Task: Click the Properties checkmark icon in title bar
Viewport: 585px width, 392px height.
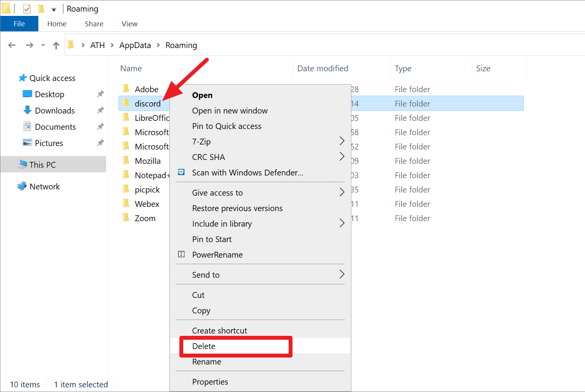Action: tap(27, 9)
